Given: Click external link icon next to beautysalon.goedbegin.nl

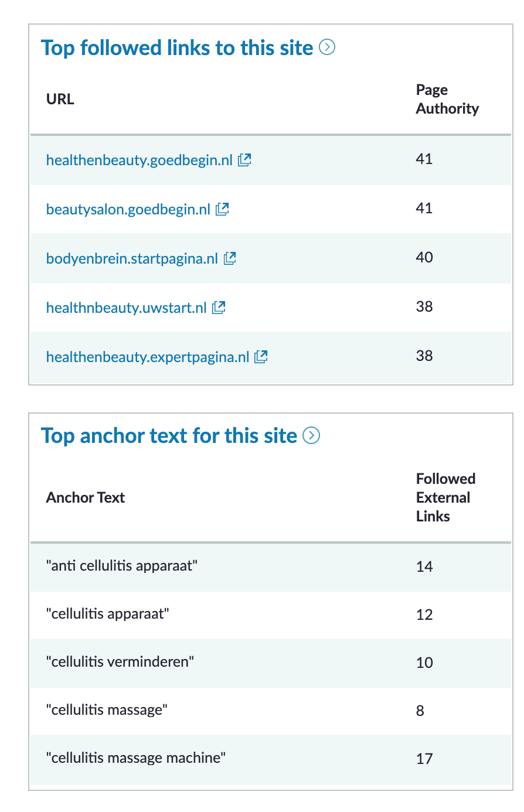Looking at the screenshot, I should [222, 209].
